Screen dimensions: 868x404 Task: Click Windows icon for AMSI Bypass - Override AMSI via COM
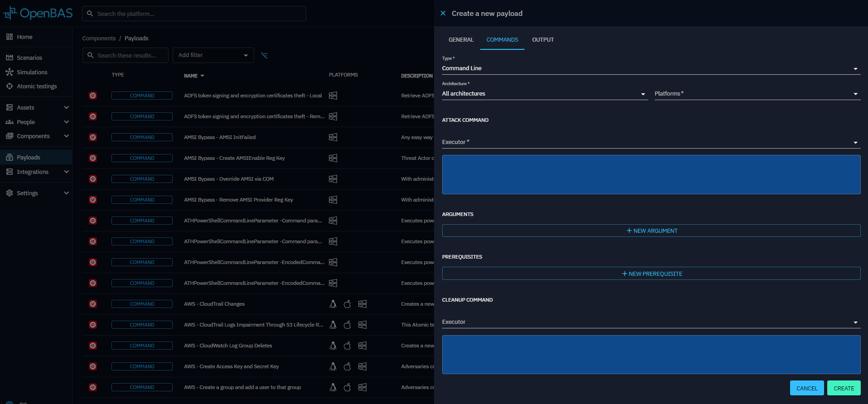333,179
